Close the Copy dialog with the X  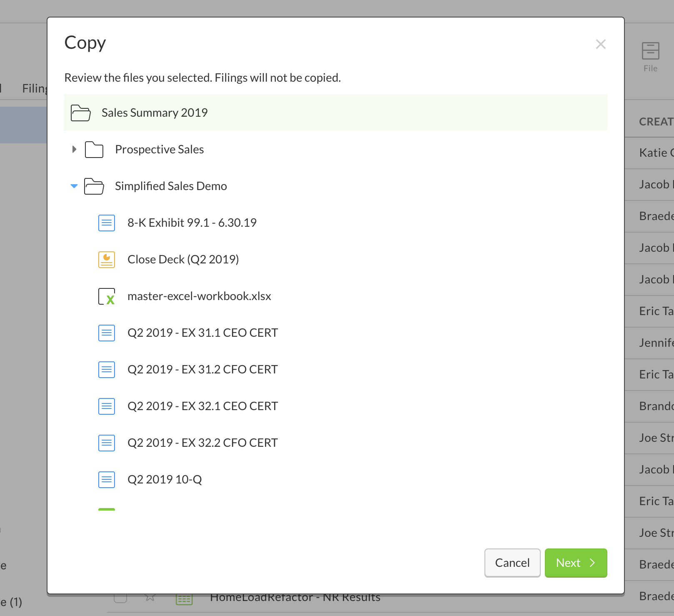(x=600, y=44)
